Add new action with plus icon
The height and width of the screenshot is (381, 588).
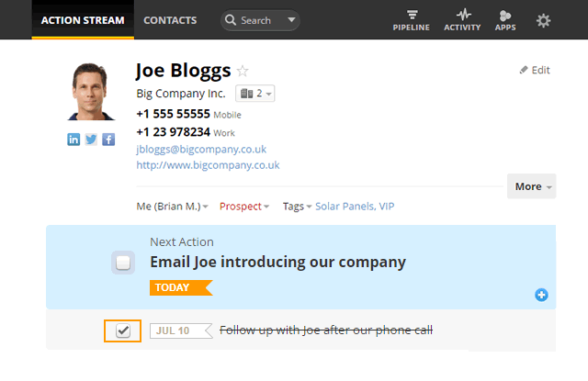(x=541, y=295)
